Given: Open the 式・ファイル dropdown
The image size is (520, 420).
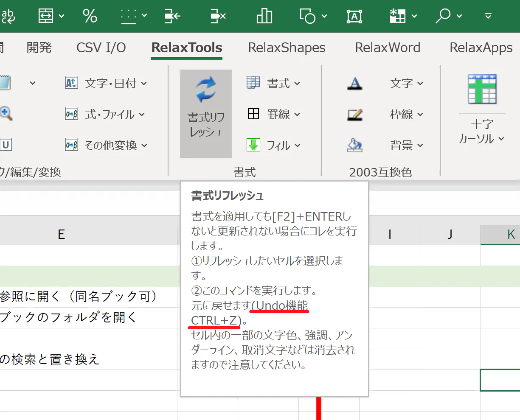Looking at the screenshot, I should point(105,114).
